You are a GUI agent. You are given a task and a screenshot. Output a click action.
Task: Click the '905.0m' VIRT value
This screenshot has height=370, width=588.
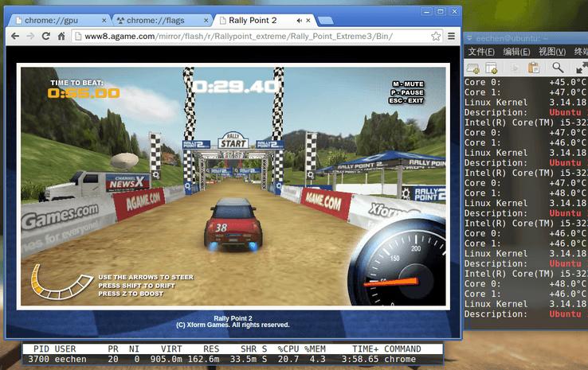(x=166, y=359)
